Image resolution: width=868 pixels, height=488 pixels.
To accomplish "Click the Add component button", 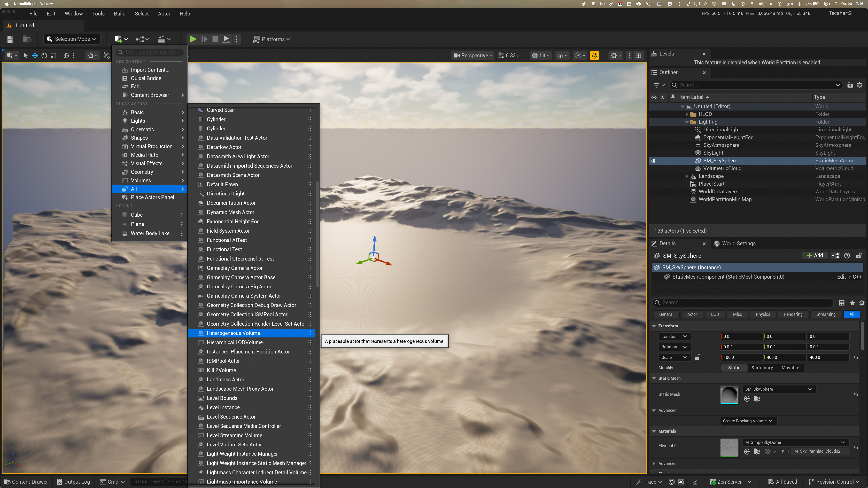I will click(815, 256).
